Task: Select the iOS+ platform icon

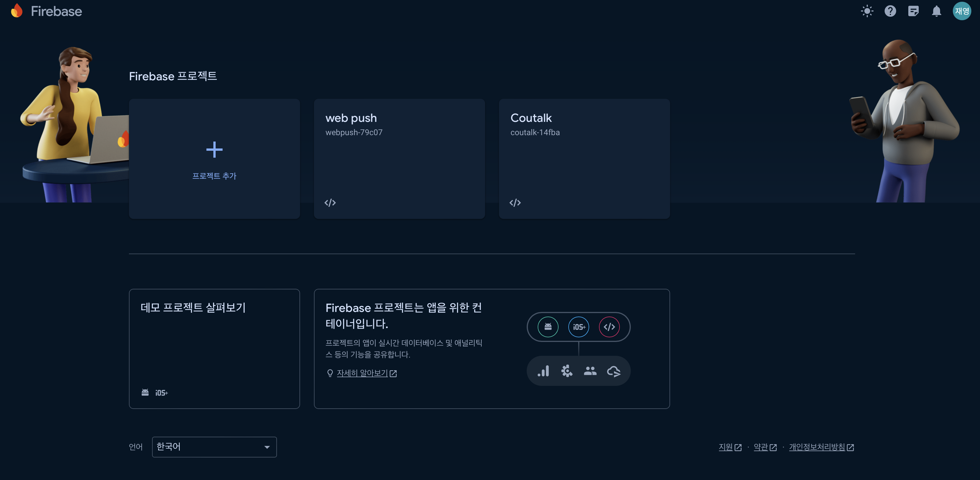Action: click(578, 326)
